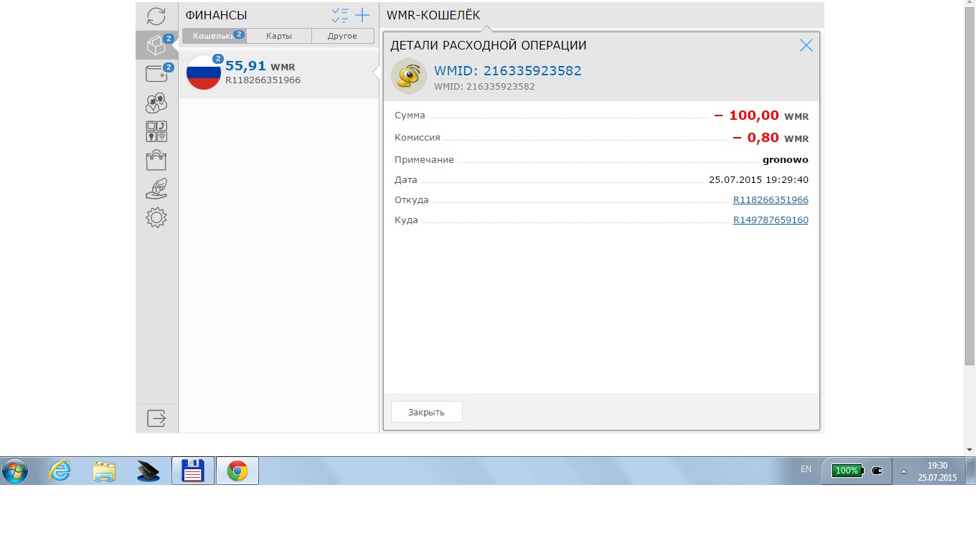
Task: Click the 100% battery indicator
Action: point(848,471)
